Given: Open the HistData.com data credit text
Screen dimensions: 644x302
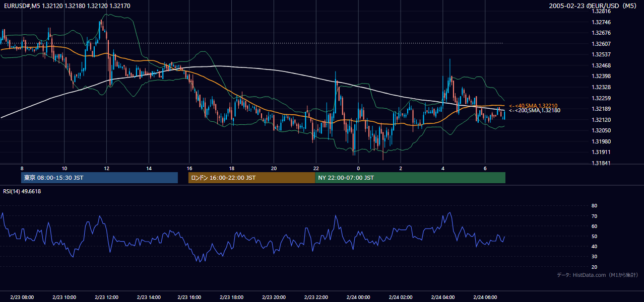Looking at the screenshot, I should [598, 275].
